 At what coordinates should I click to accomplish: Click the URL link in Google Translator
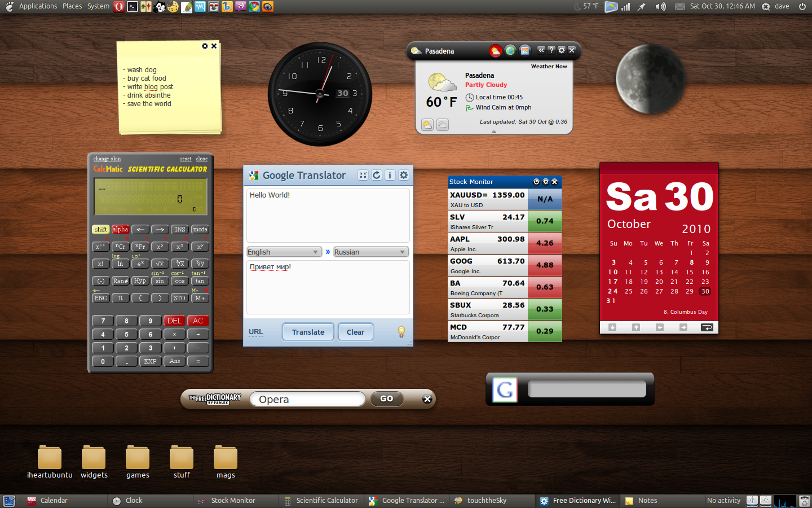[x=256, y=332]
